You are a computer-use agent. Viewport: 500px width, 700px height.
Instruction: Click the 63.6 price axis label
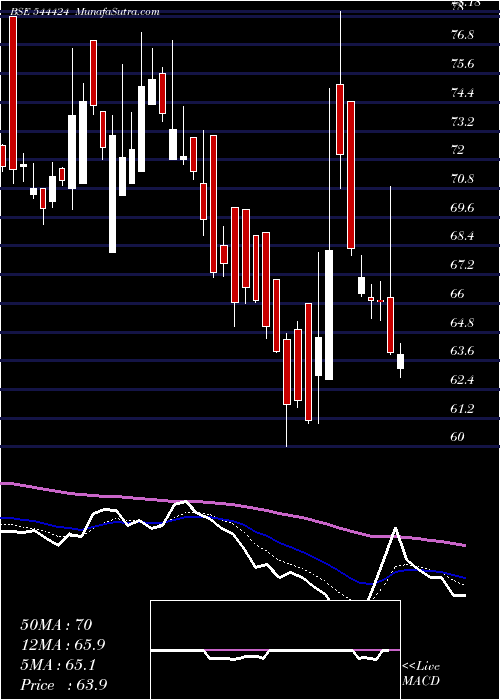pos(463,351)
